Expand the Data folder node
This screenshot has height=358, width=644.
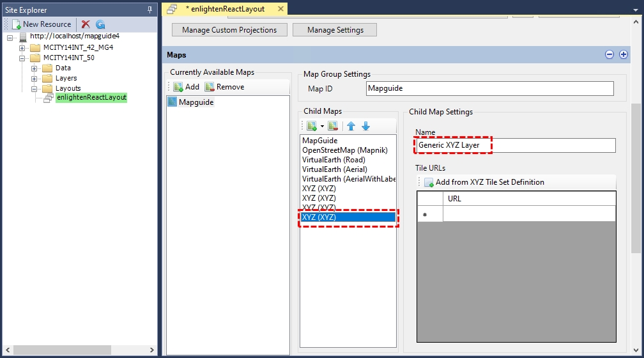click(x=35, y=68)
